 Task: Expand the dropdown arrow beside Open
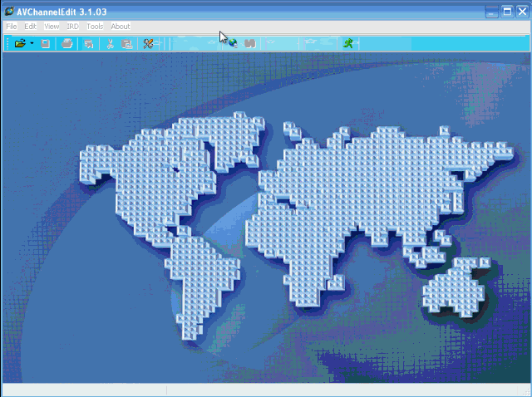click(x=32, y=44)
